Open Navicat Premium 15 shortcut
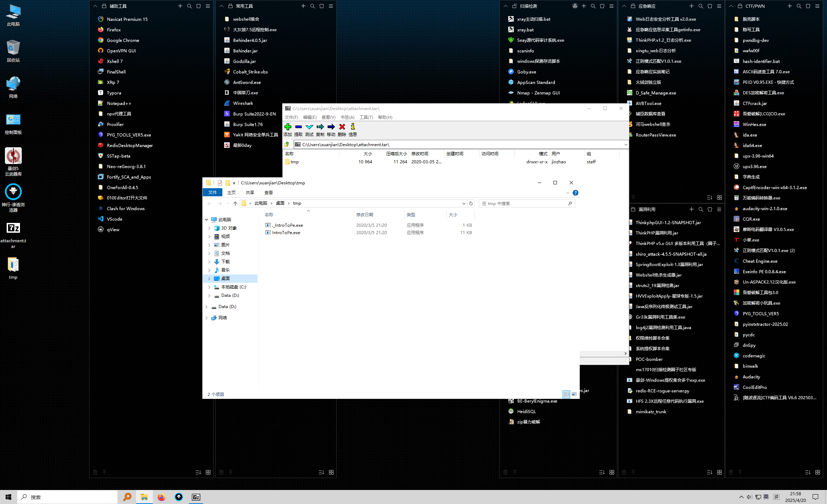Screen dimensions: 827x504 point(127,19)
